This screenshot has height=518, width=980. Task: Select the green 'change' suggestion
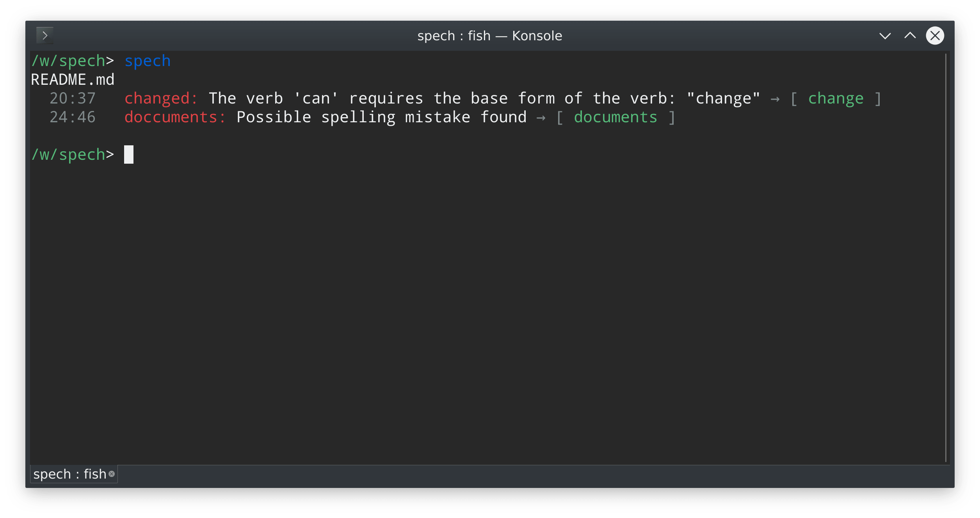pyautogui.click(x=836, y=98)
